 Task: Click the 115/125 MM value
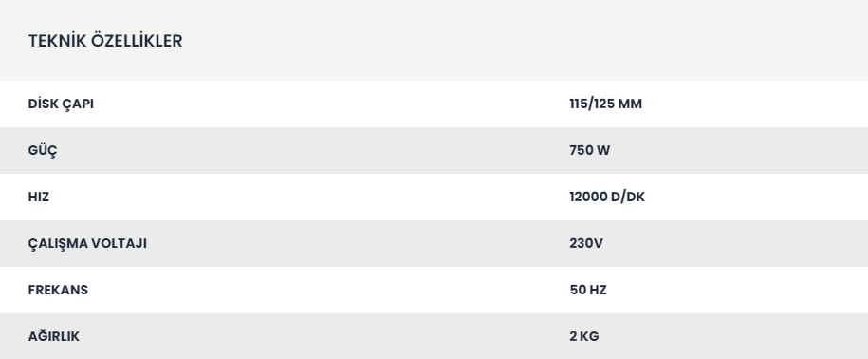coord(605,104)
